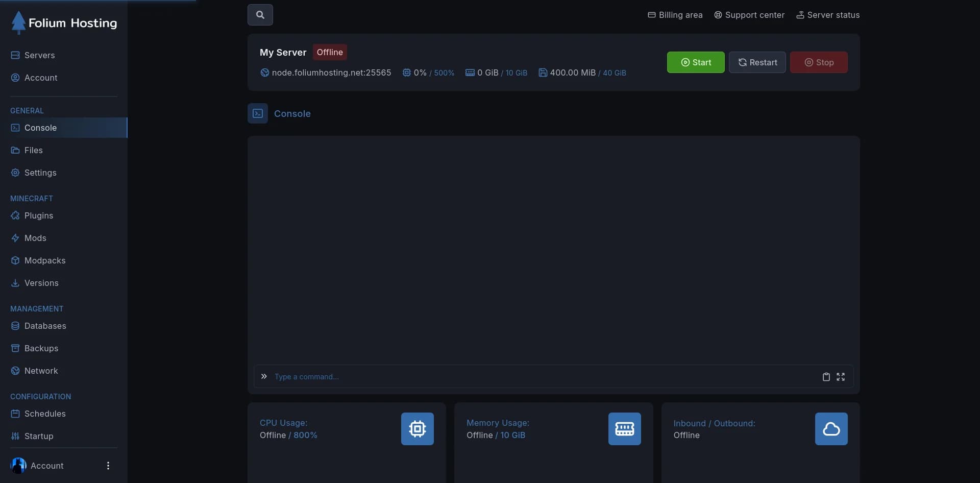Click the Mods lightning icon
Image resolution: width=980 pixels, height=483 pixels.
[x=15, y=238]
